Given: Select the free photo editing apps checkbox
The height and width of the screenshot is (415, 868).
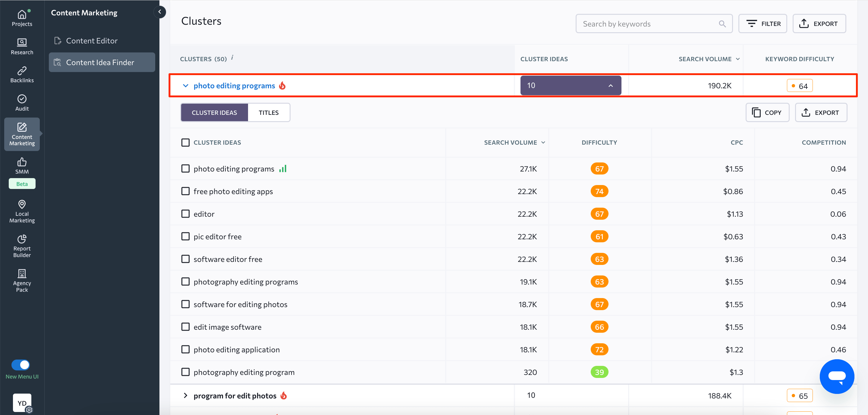Looking at the screenshot, I should 185,191.
